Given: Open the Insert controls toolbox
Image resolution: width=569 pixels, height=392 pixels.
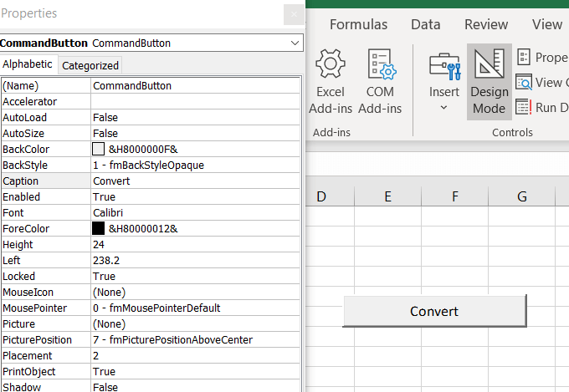Looking at the screenshot, I should coord(444,65).
